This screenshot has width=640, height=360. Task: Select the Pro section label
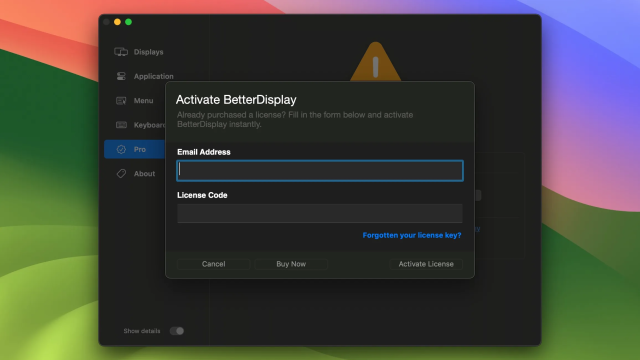point(140,149)
